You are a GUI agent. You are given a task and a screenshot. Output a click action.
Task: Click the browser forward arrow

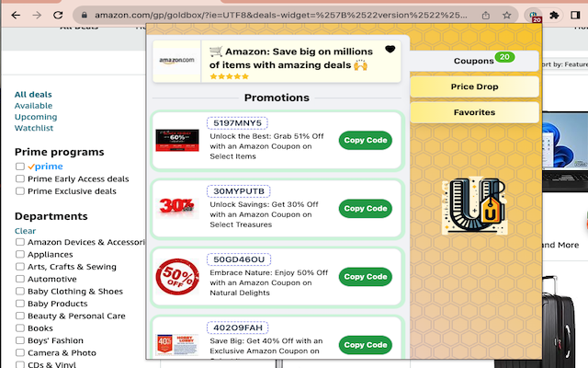pos(37,15)
